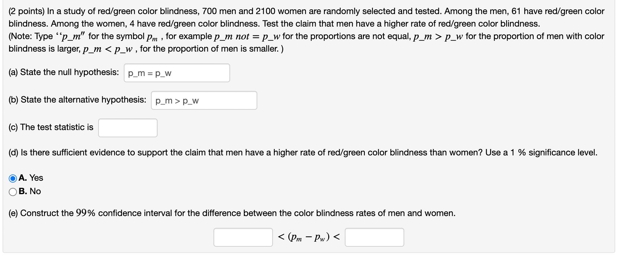
Task: Click the (p_m - p_w) expression text
Action: coord(308,238)
